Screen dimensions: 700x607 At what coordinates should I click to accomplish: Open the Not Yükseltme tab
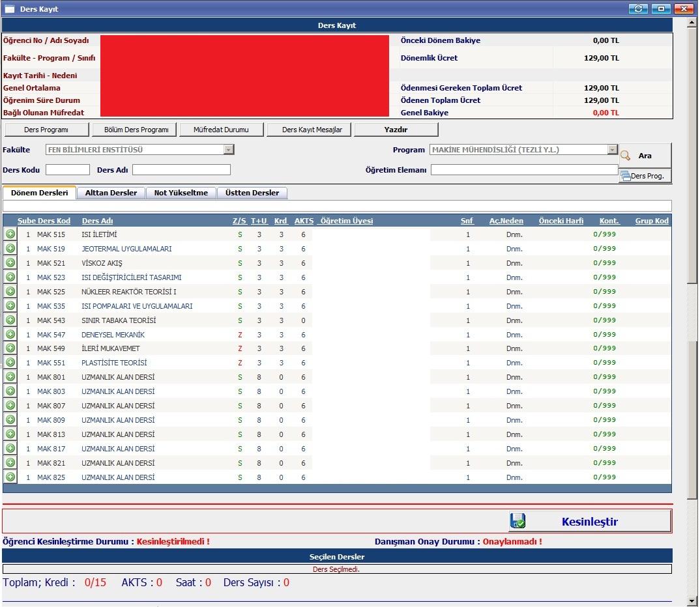click(x=181, y=193)
